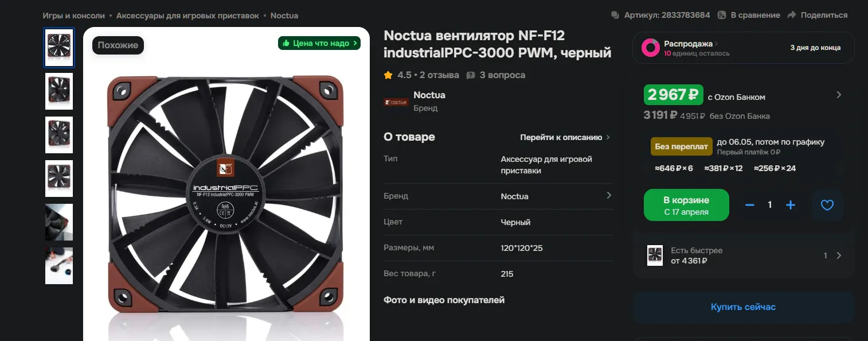This screenshot has height=341, width=868.
Task: Open the faster delivery offer chevron
Action: click(x=839, y=255)
